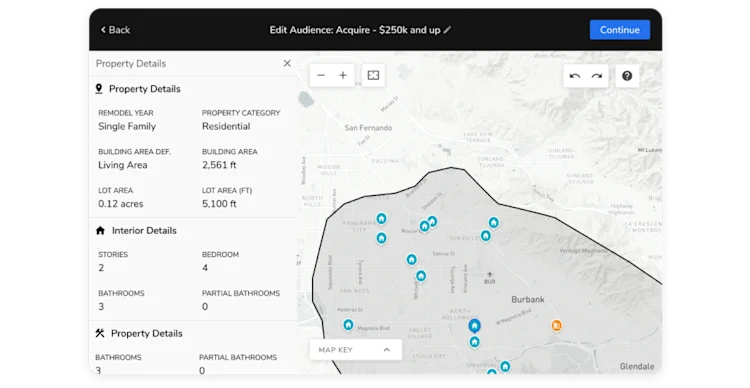Click the MAP KEY chevron arrow
Image resolution: width=750 pixels, height=388 pixels.
point(386,350)
